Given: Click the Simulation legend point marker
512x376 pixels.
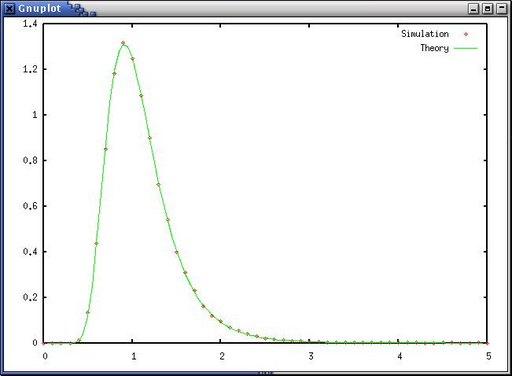Looking at the screenshot, I should (x=466, y=34).
